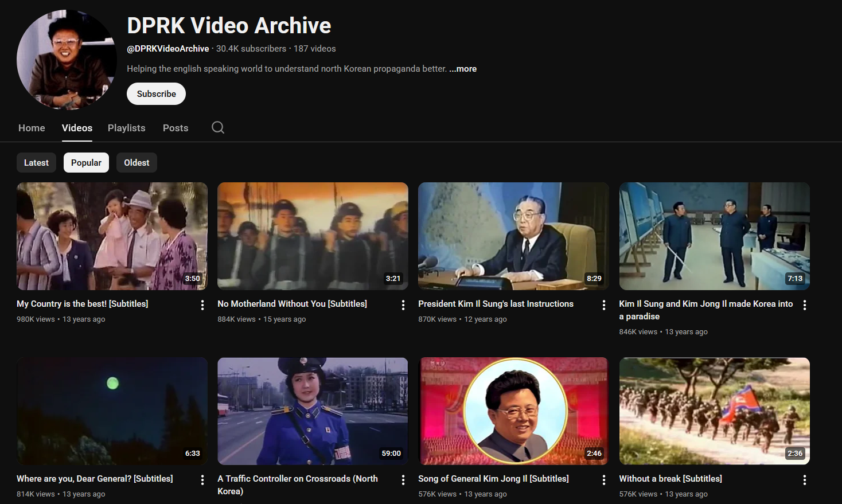Select the Popular sort chip
Image resolution: width=842 pixels, height=504 pixels.
(x=86, y=163)
